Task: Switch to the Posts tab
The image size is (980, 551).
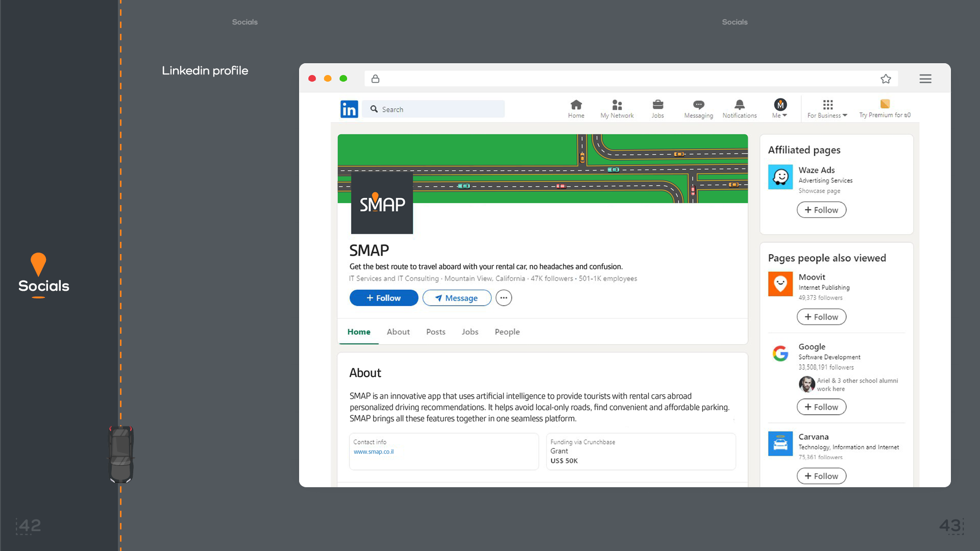Action: (x=435, y=332)
